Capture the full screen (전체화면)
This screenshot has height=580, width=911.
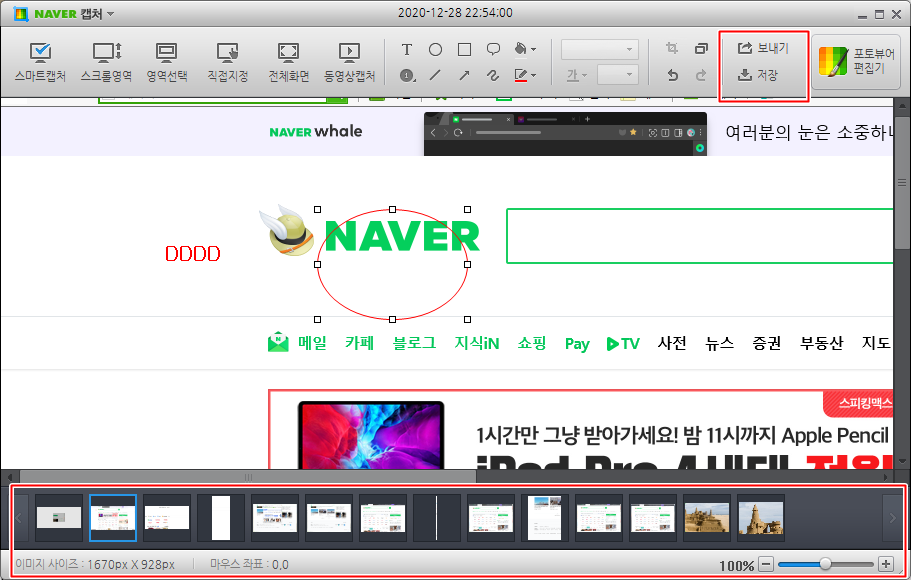coord(288,62)
